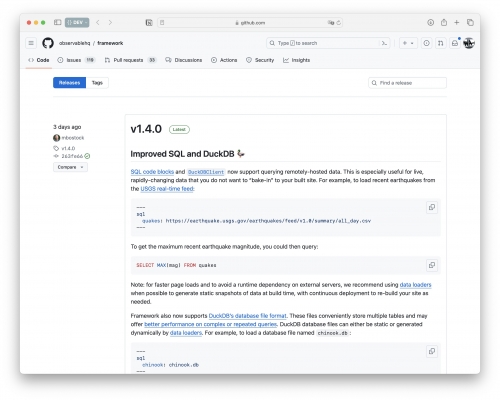Go forward to the next page
This screenshot has height=400, width=500.
[x=110, y=22]
